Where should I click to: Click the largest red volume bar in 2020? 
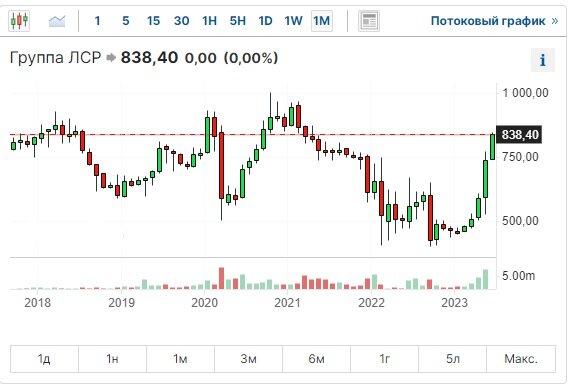coord(221,278)
